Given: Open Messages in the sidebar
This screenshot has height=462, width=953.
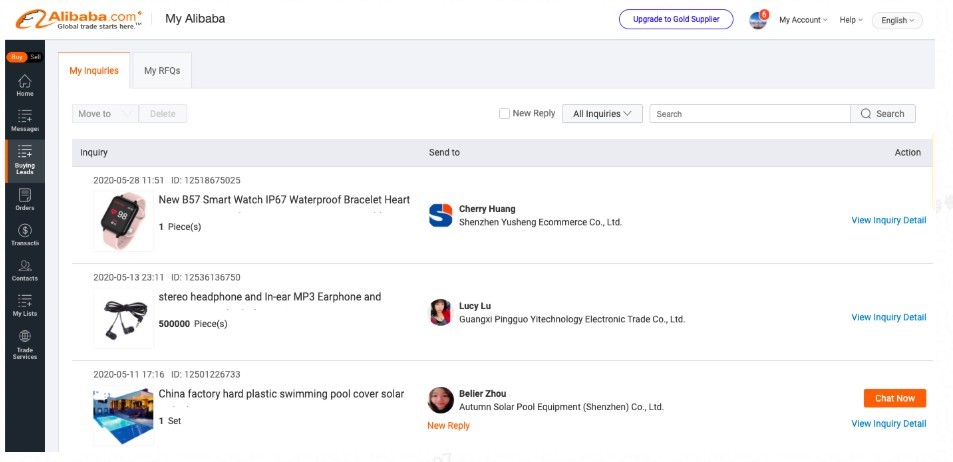Looking at the screenshot, I should [x=25, y=121].
